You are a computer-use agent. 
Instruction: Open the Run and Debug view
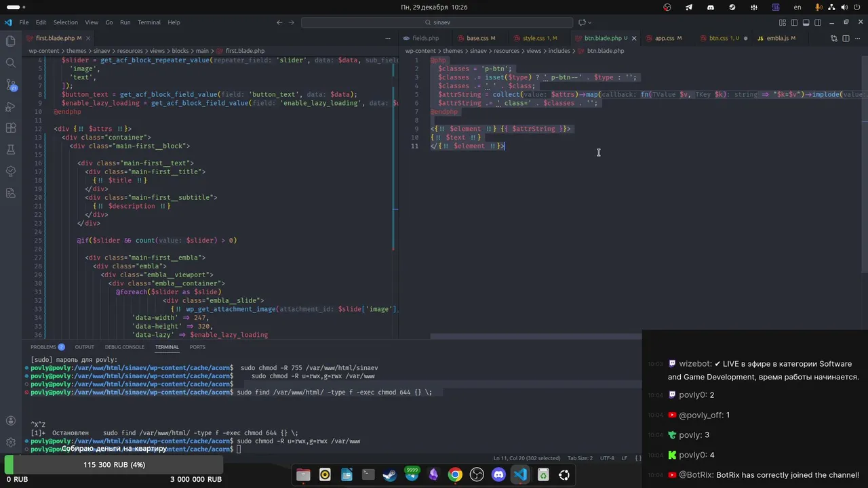click(10, 106)
